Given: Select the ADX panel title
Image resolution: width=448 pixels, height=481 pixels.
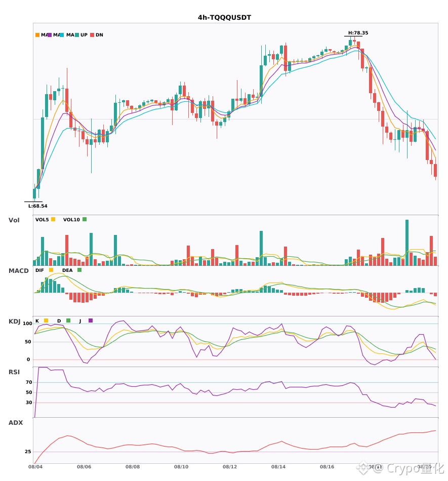Looking at the screenshot, I should tap(16, 423).
